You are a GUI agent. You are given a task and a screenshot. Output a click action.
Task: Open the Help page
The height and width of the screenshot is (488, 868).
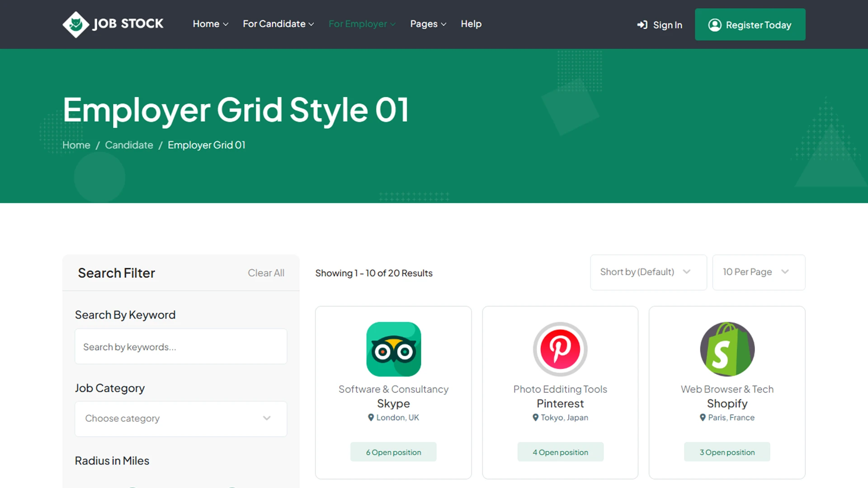(x=471, y=24)
